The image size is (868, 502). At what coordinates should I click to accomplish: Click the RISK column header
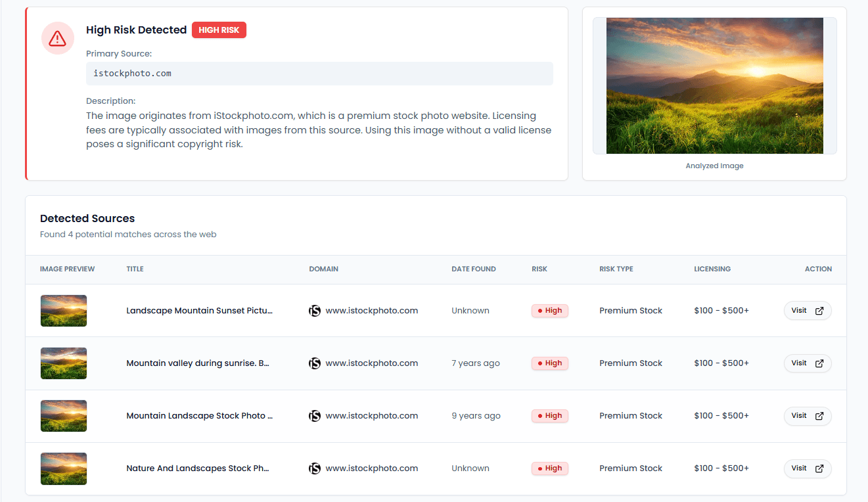coord(539,269)
